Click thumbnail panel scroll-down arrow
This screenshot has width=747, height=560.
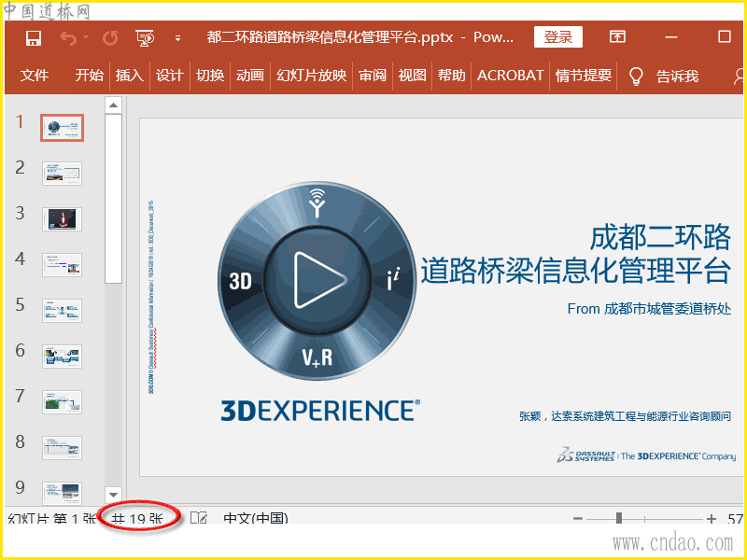113,495
